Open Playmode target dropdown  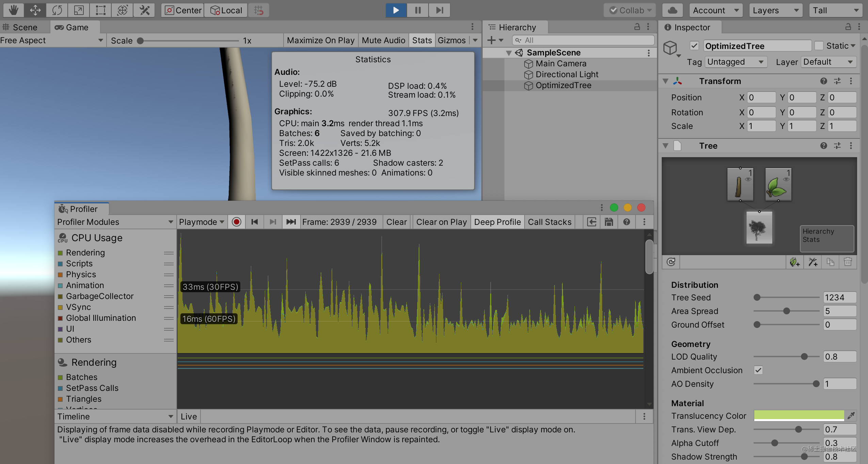click(x=202, y=222)
